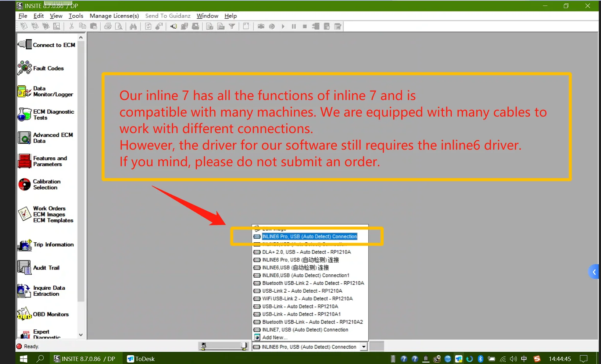601x364 pixels.
Task: Toggle the connection dropdown arrow in status bar
Action: click(364, 346)
